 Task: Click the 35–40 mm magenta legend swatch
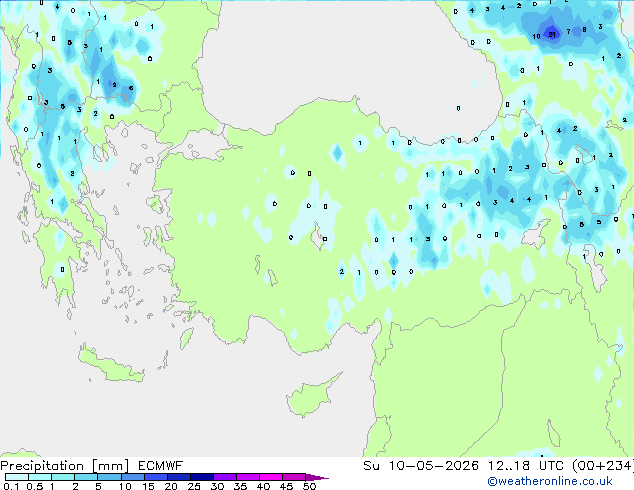point(247,477)
